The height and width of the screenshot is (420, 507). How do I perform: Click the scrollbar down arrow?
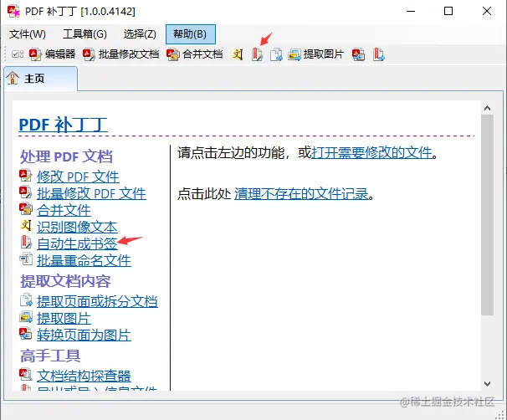tap(487, 384)
